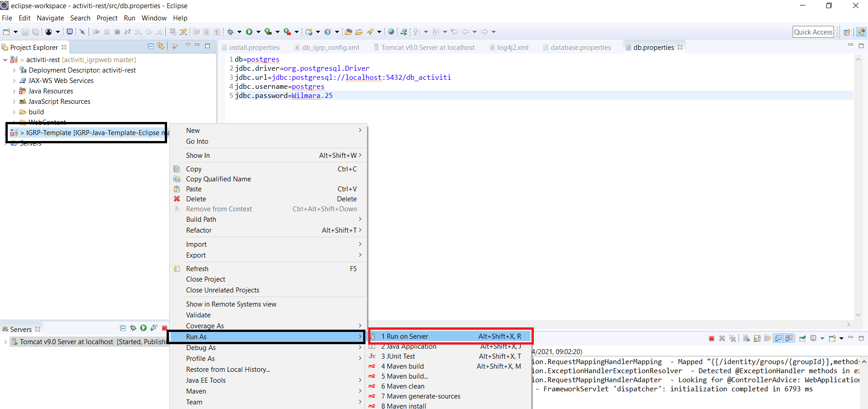Toggle Word Wrap in console toolbar
Image resolution: width=868 pixels, height=409 pixels.
coord(767,338)
